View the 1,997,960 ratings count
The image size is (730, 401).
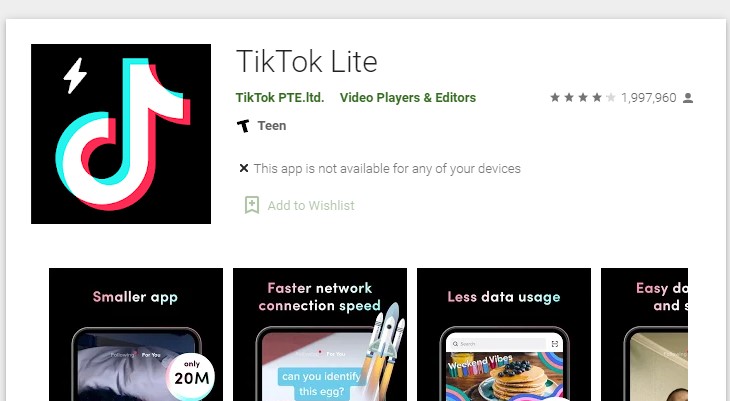(x=649, y=98)
